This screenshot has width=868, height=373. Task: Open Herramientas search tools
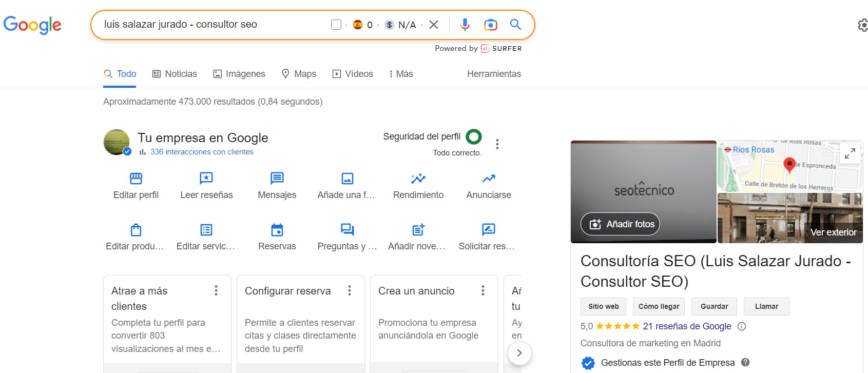[494, 74]
